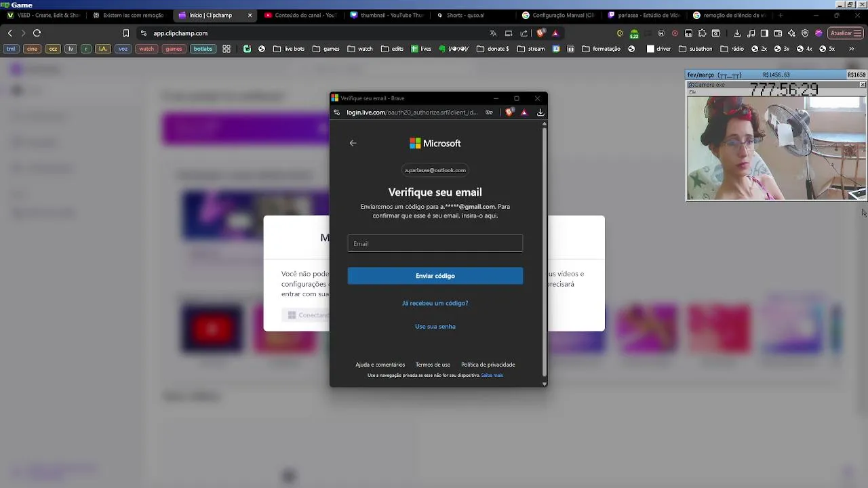Click the music note extension icon

[x=751, y=33]
